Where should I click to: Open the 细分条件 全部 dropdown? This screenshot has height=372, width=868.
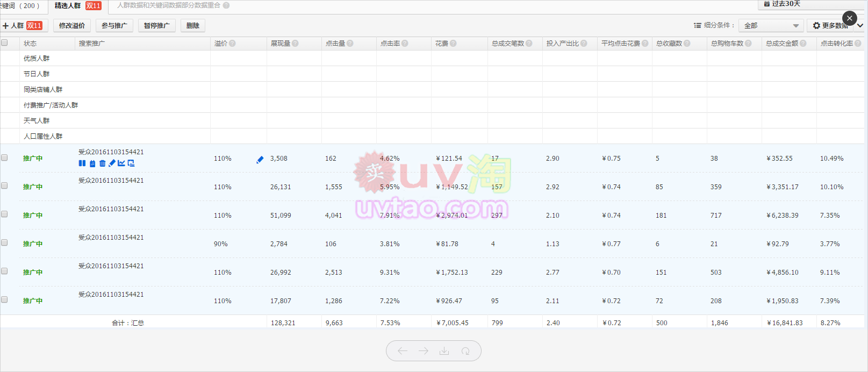tap(771, 26)
